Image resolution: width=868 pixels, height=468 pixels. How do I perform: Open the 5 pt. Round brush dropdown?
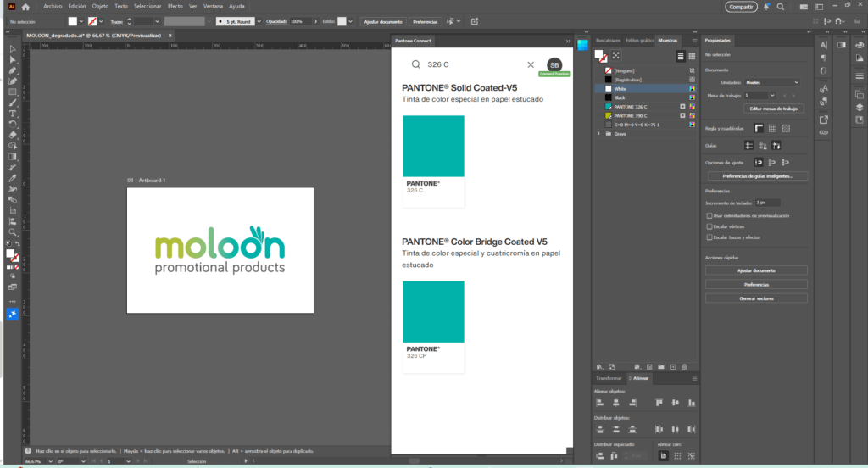(259, 21)
